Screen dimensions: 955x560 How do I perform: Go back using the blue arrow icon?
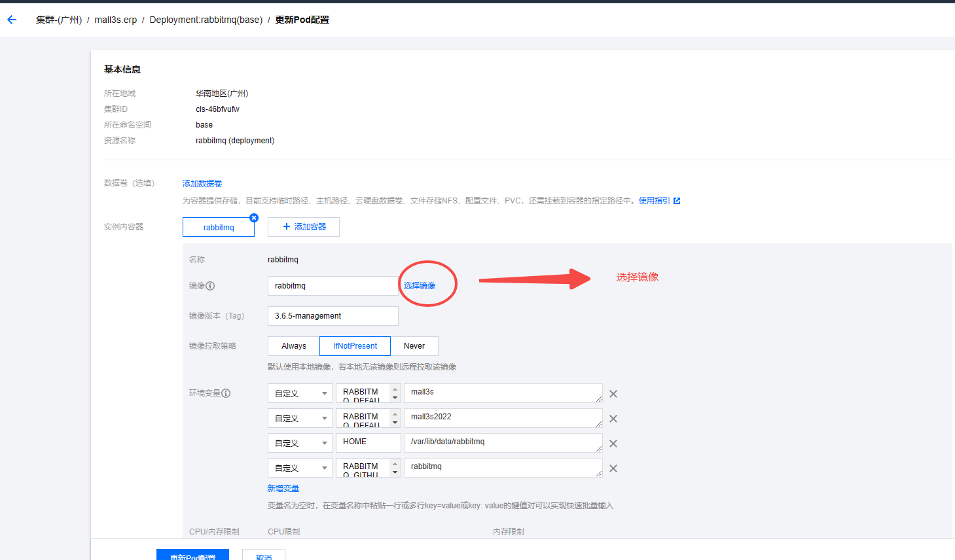click(12, 20)
